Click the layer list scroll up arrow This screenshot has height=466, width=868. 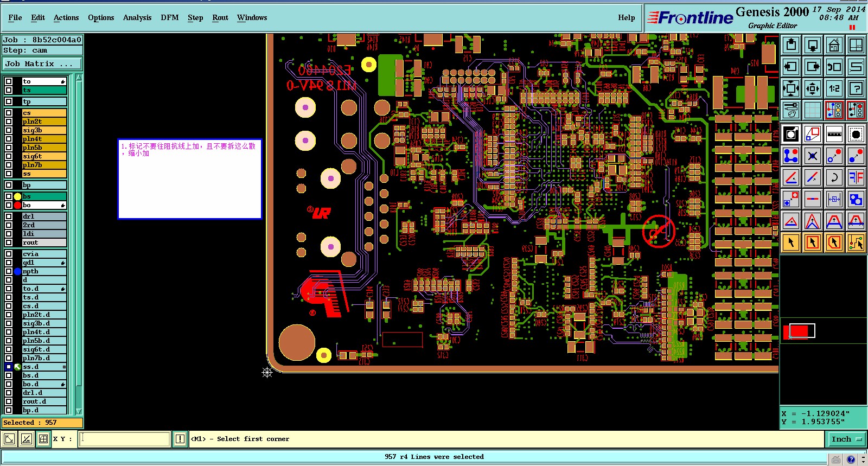pos(79,78)
